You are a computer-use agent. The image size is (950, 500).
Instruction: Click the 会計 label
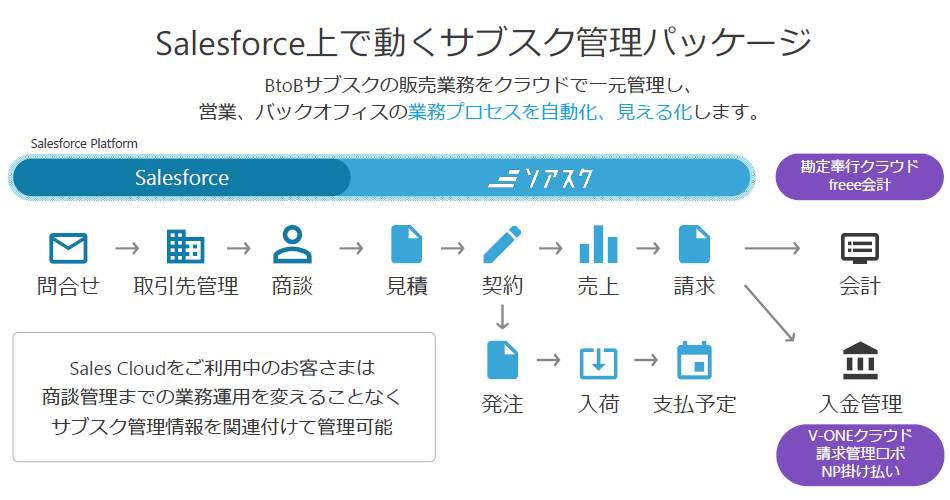[x=860, y=285]
